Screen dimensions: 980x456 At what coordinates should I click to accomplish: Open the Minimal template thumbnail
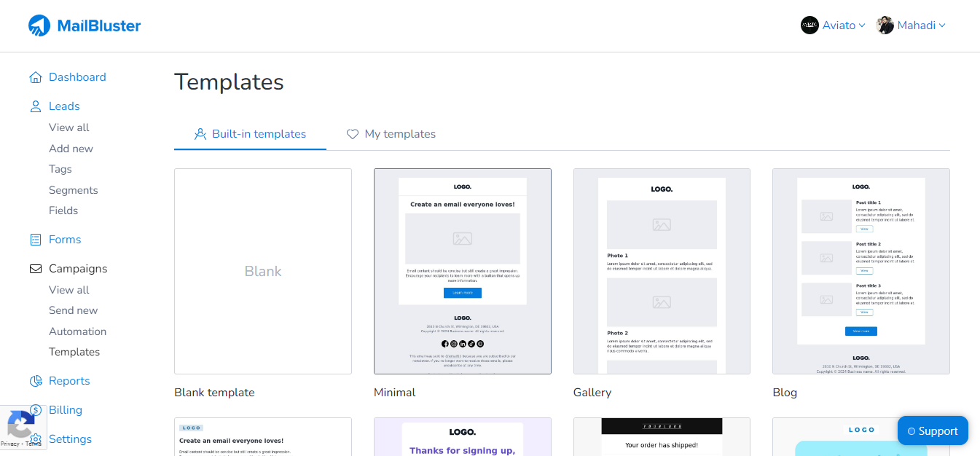pyautogui.click(x=462, y=271)
